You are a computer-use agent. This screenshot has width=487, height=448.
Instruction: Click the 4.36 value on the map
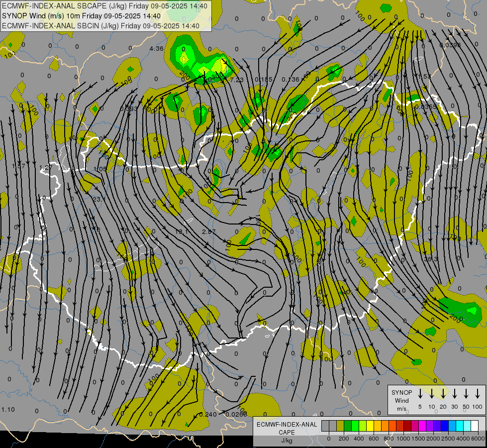point(156,48)
